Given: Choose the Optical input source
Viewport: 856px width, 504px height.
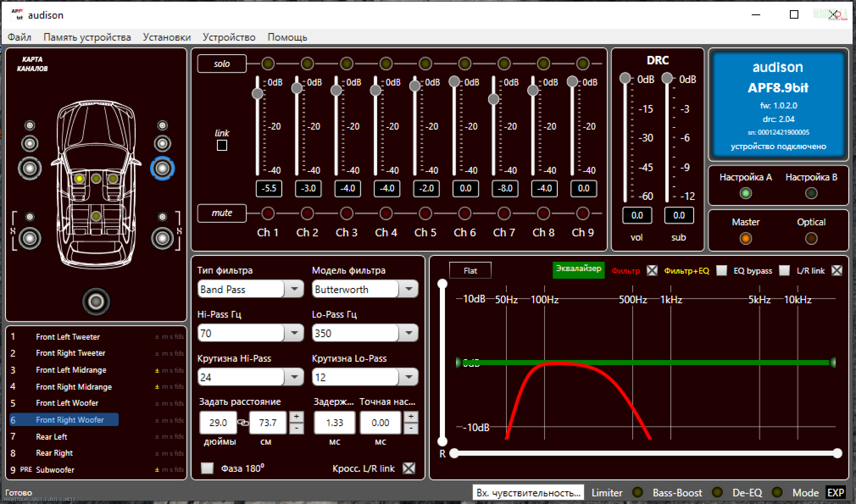Looking at the screenshot, I should [x=811, y=238].
